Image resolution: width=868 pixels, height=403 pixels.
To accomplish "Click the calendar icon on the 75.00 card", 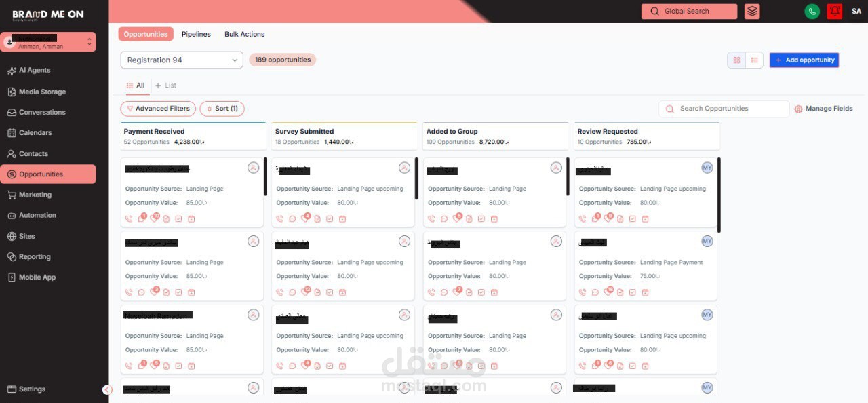I will point(646,292).
